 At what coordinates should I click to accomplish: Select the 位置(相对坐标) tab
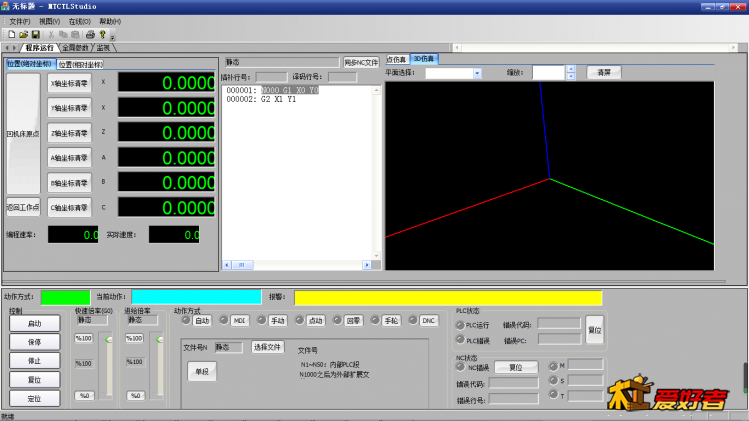tap(81, 65)
